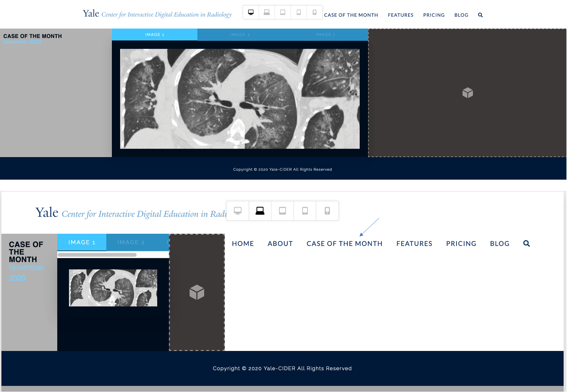Select the IMAGE 1 tab above the small CT thumbnail
The image size is (567, 392).
tap(82, 242)
